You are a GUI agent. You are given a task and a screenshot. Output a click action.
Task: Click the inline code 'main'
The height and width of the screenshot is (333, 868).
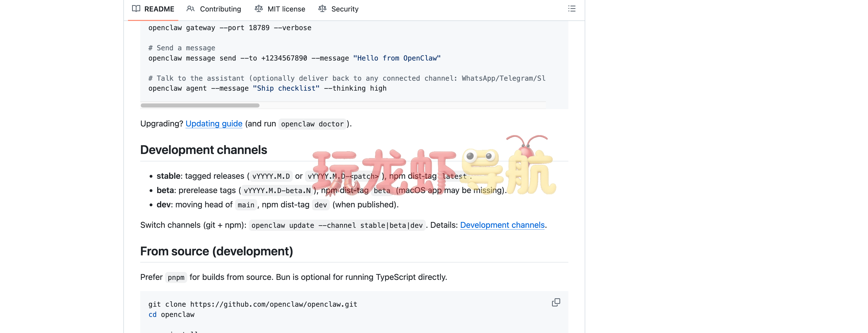click(246, 205)
